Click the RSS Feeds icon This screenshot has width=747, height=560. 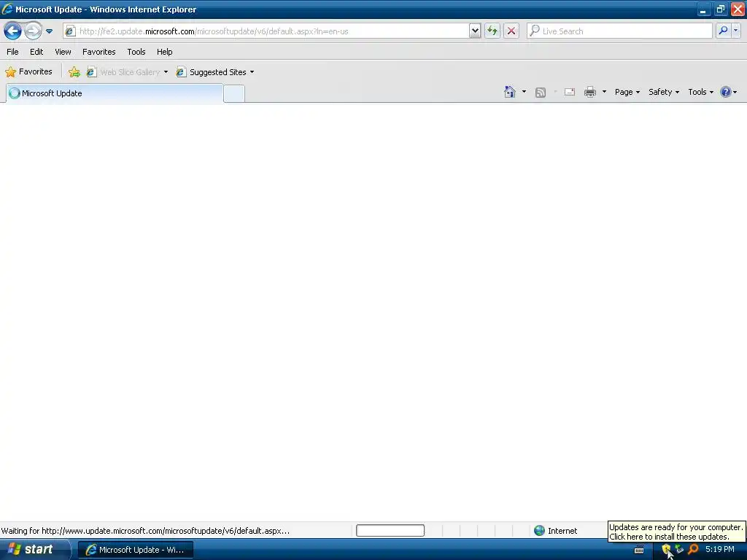click(x=541, y=93)
